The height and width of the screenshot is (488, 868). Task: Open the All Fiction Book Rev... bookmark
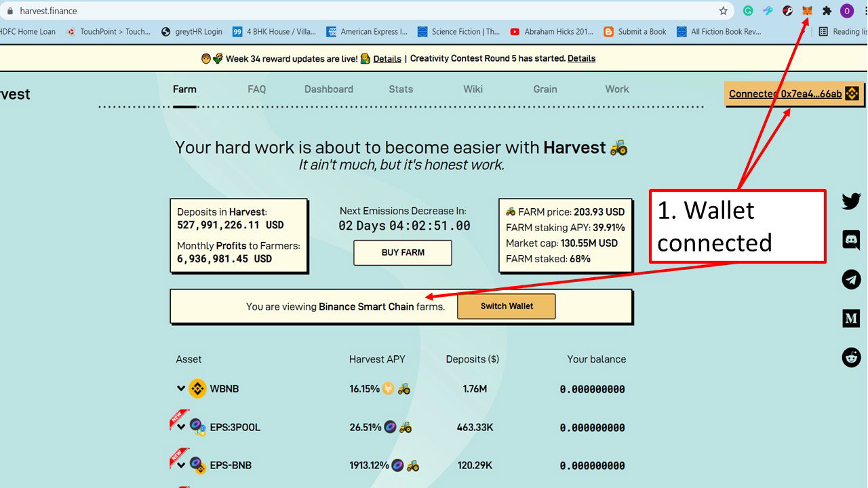pos(719,31)
